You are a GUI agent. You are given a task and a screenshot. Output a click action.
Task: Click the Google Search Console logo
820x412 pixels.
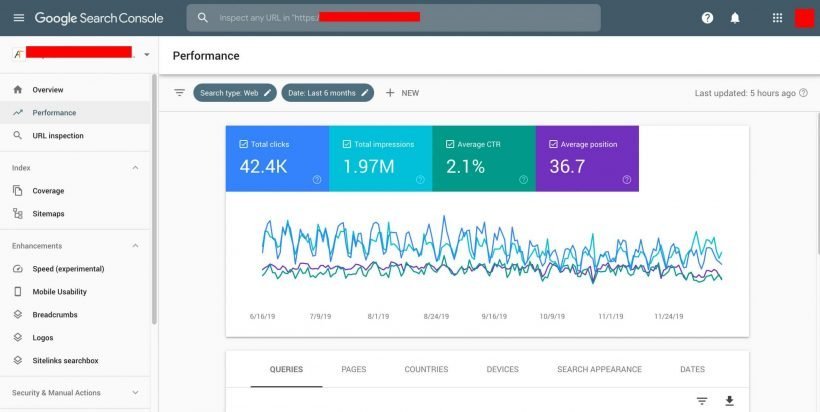(x=99, y=18)
